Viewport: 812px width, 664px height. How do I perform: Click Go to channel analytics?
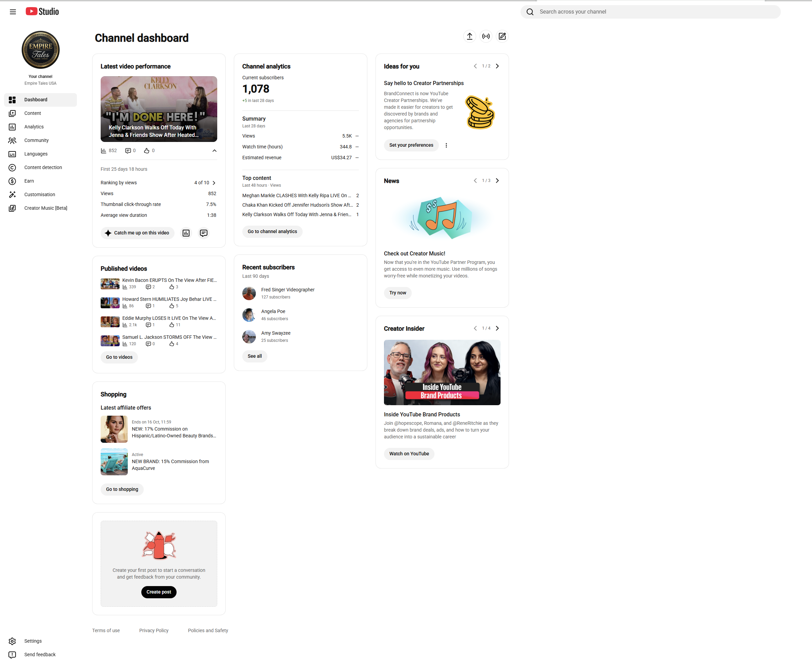tap(272, 231)
